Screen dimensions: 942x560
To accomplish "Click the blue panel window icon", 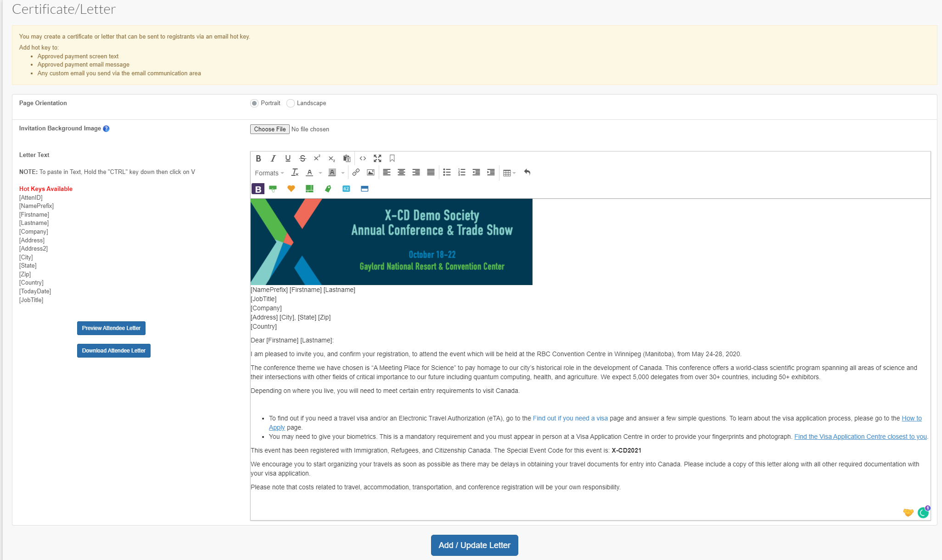I will coord(364,189).
